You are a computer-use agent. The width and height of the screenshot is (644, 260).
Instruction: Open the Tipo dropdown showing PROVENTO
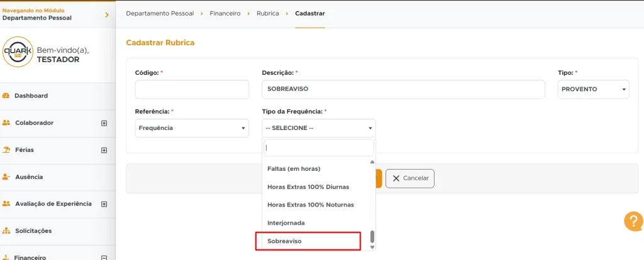click(593, 89)
